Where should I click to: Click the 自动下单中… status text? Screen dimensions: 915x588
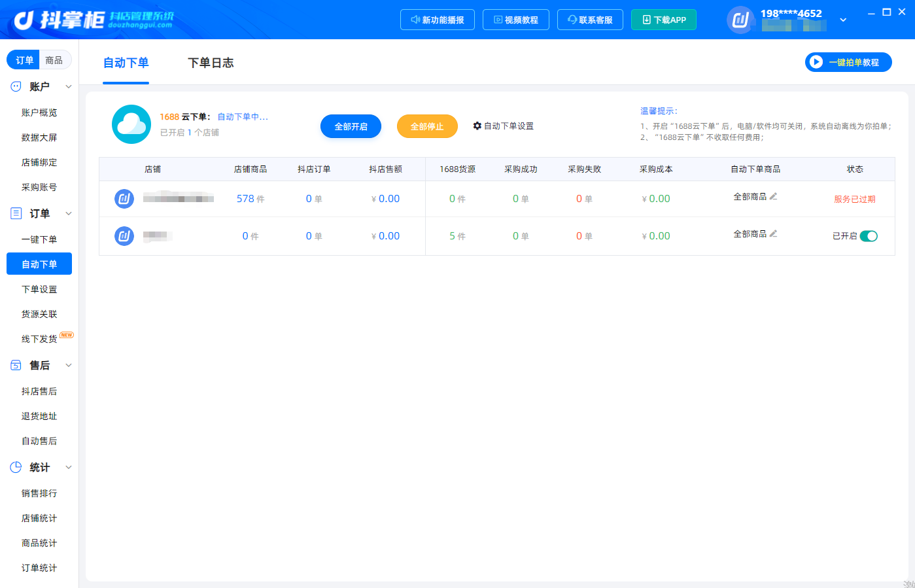[x=243, y=116]
